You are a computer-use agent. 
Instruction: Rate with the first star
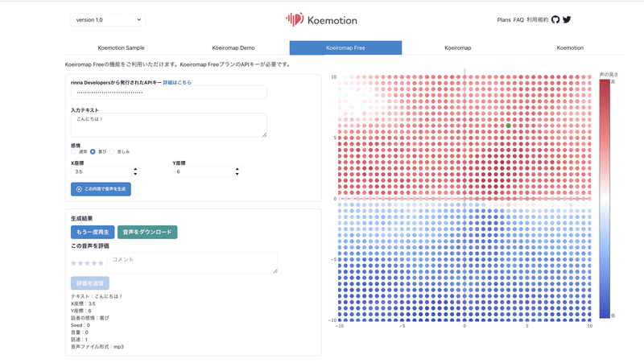click(74, 263)
